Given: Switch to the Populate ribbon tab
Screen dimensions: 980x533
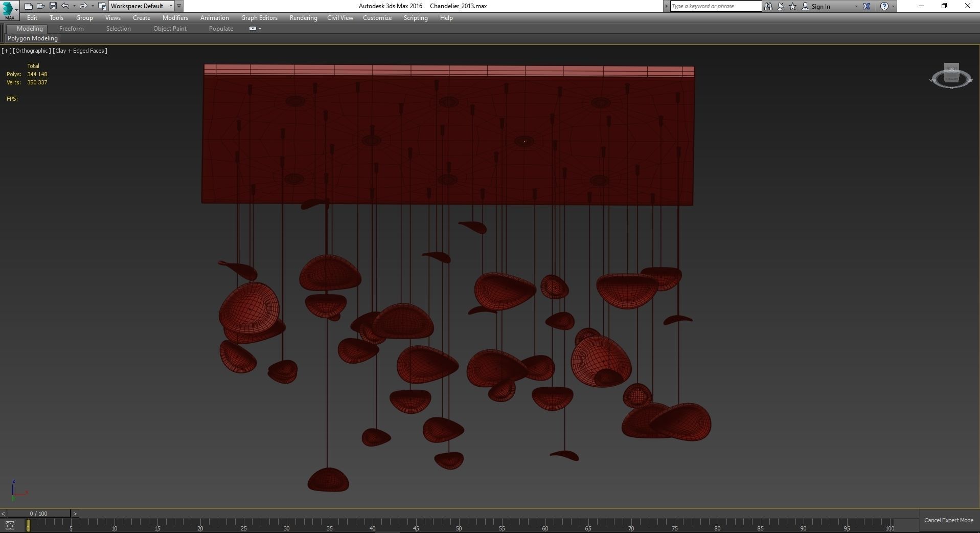Looking at the screenshot, I should click(x=221, y=29).
